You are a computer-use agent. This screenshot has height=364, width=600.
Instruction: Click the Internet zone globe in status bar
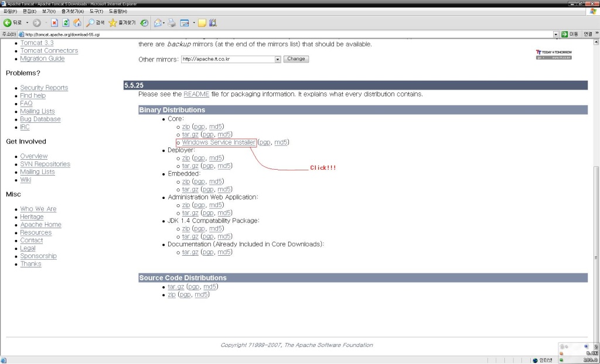pyautogui.click(x=535, y=360)
